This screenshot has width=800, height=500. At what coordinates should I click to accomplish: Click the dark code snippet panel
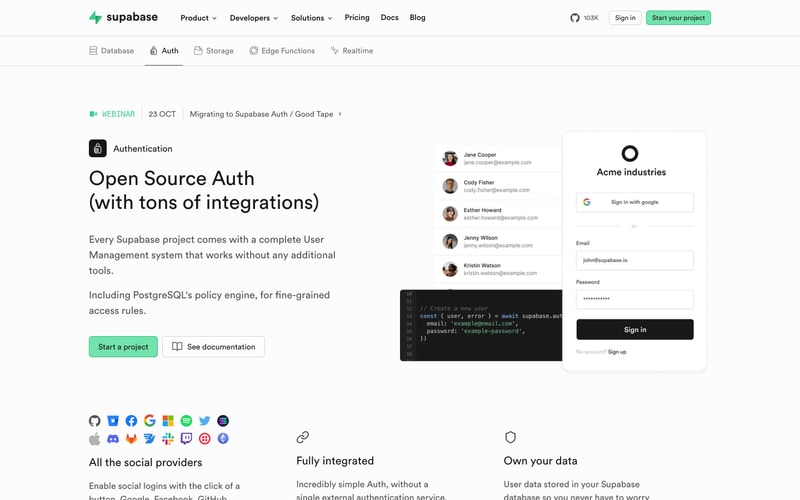tap(481, 326)
